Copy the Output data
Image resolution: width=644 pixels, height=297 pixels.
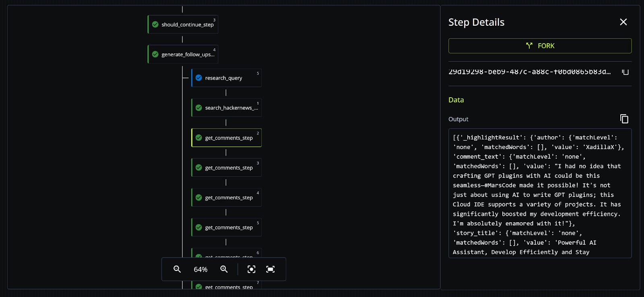(624, 119)
